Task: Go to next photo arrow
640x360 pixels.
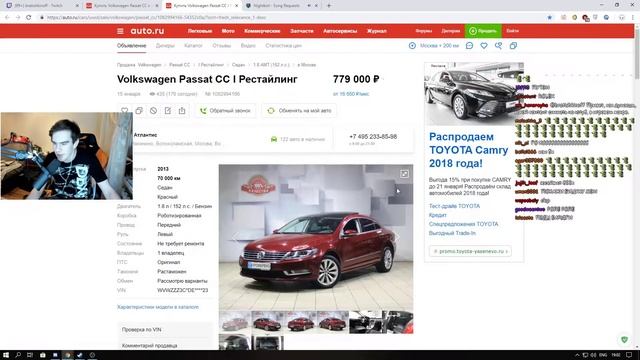Action: (397, 237)
